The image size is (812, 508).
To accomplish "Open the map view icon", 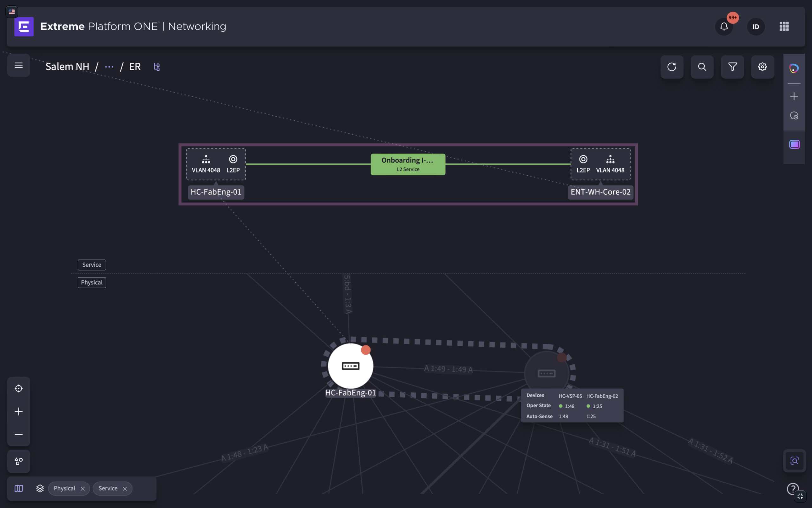I will point(19,489).
